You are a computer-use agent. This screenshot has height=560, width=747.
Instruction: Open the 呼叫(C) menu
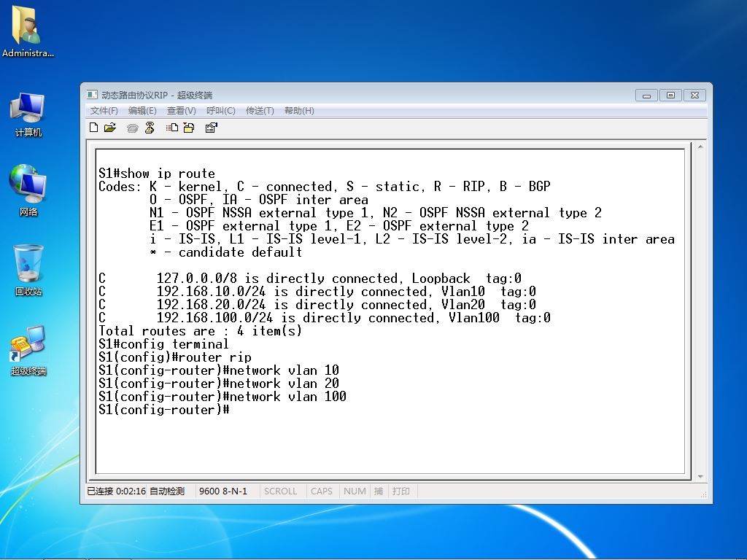tap(220, 111)
